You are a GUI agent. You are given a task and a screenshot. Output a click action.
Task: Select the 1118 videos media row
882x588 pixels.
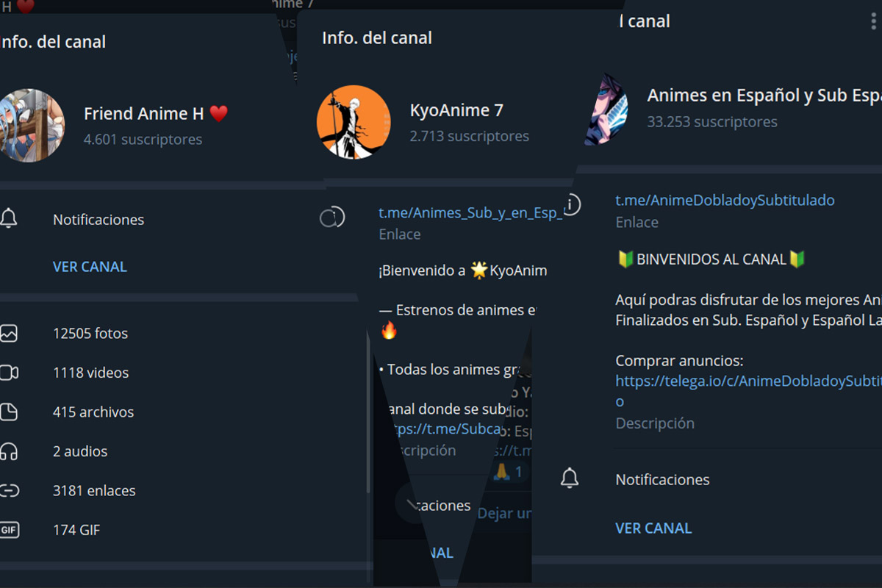[x=184, y=373]
